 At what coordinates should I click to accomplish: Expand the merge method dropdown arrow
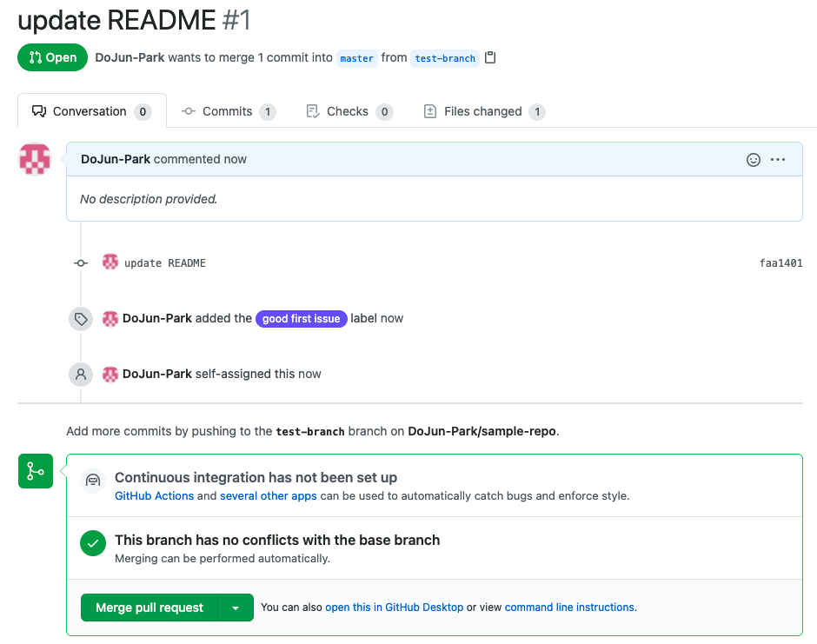point(236,607)
